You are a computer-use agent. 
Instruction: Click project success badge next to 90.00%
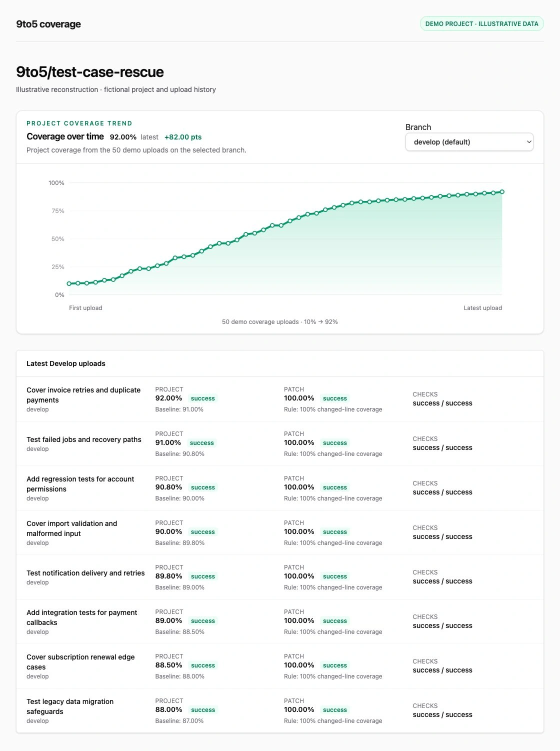202,532
